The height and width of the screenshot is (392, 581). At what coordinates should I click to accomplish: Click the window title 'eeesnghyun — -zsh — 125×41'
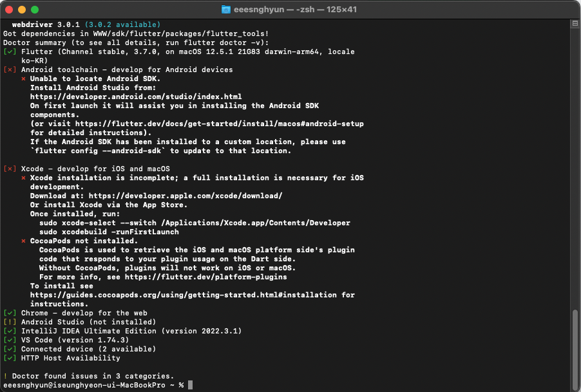pyautogui.click(x=295, y=10)
